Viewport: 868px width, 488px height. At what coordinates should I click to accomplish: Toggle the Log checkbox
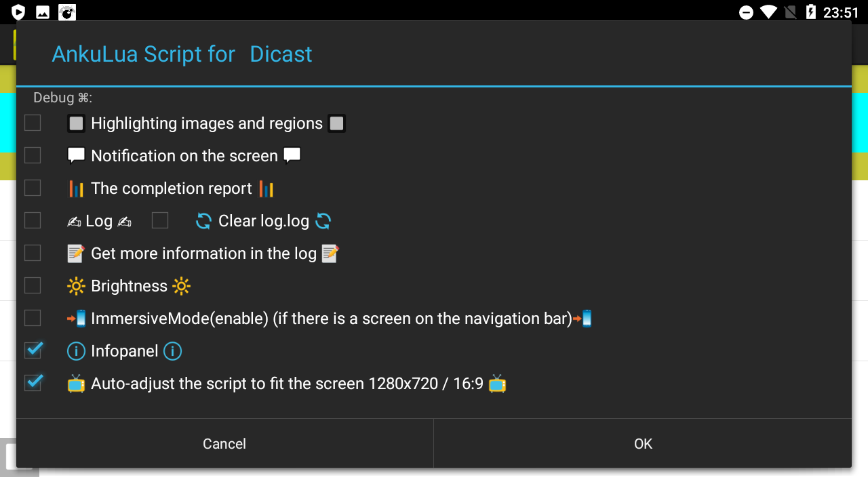(x=33, y=220)
